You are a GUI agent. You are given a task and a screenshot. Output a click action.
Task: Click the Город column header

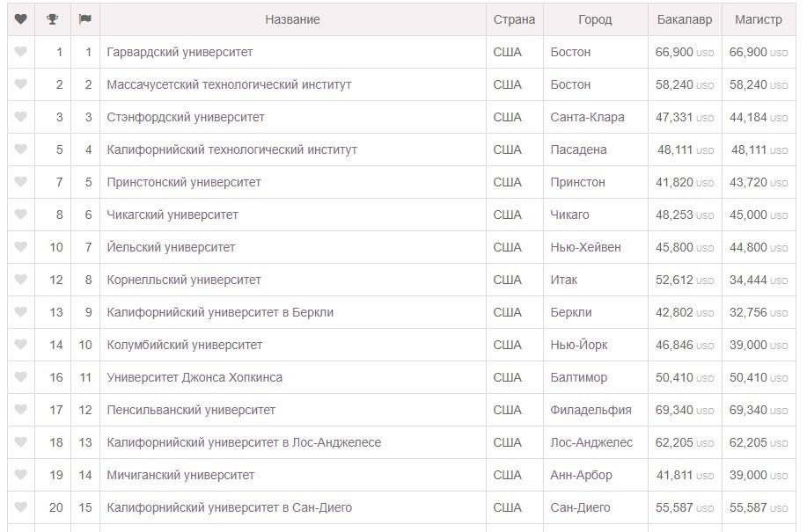pyautogui.click(x=595, y=19)
